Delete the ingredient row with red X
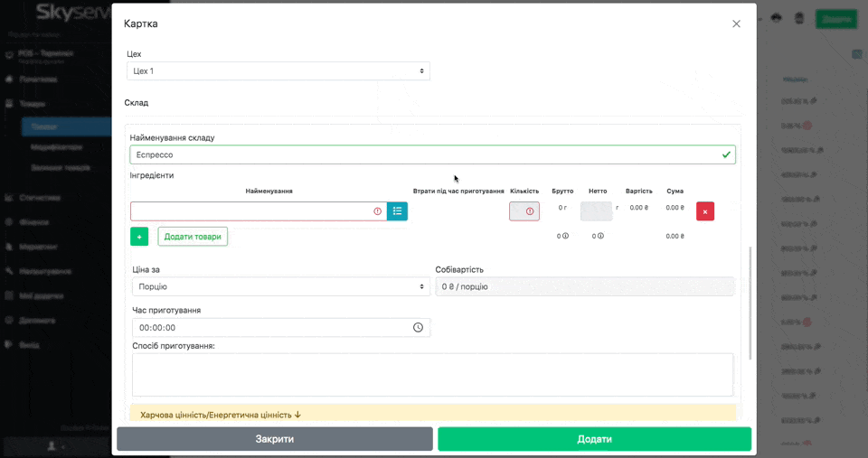The height and width of the screenshot is (458, 868). pyautogui.click(x=704, y=211)
